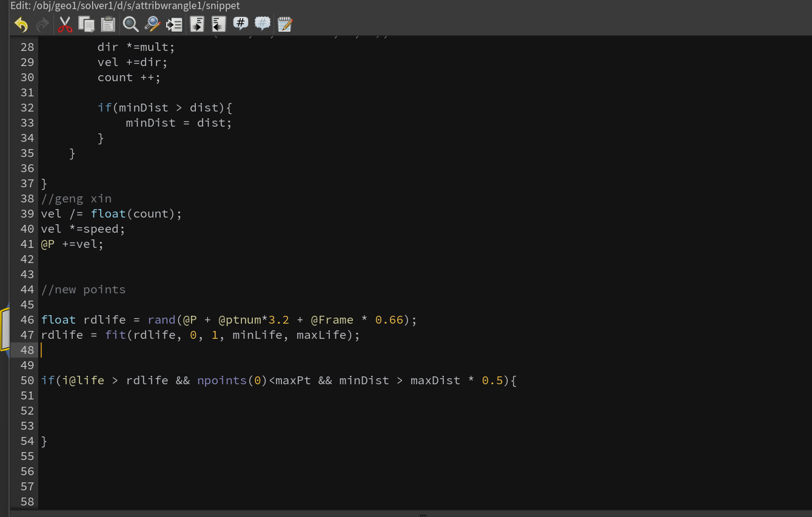
Task: Undo the last edit
Action: pos(21,24)
